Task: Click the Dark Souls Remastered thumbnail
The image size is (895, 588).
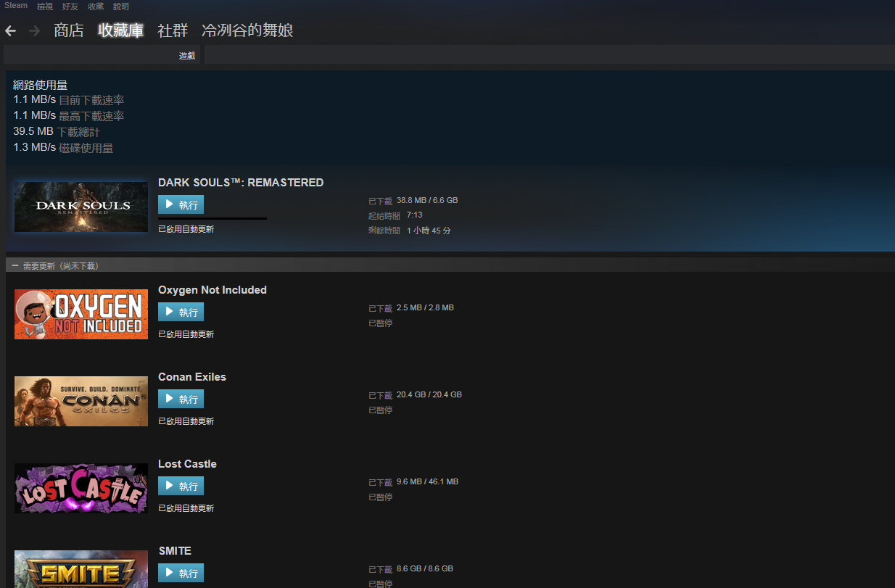Action: coord(81,207)
